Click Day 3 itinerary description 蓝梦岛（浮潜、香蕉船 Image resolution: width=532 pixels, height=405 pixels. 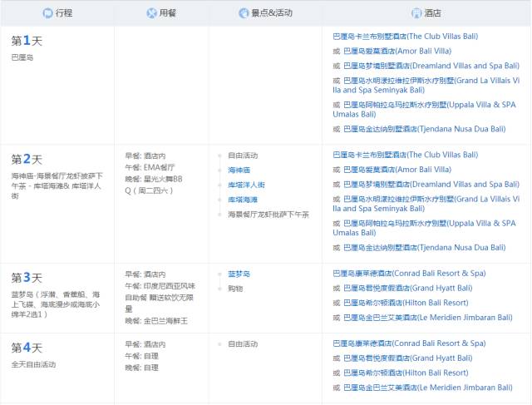pyautogui.click(x=56, y=304)
